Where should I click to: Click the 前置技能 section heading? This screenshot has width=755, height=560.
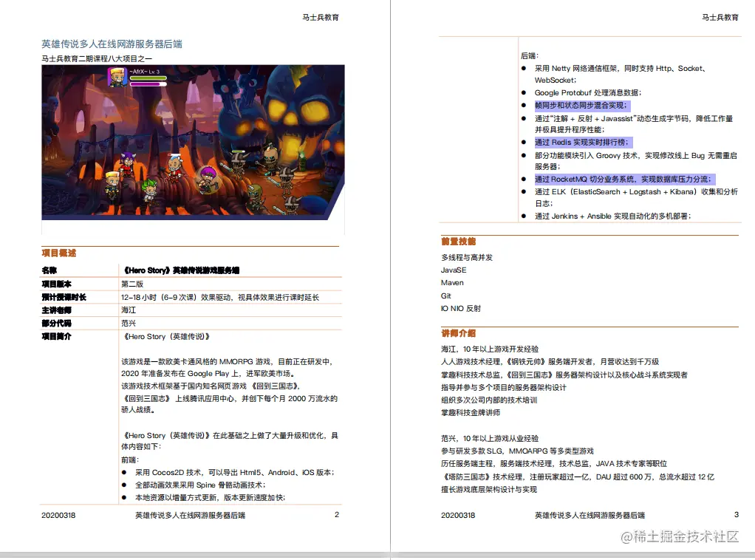coord(458,242)
